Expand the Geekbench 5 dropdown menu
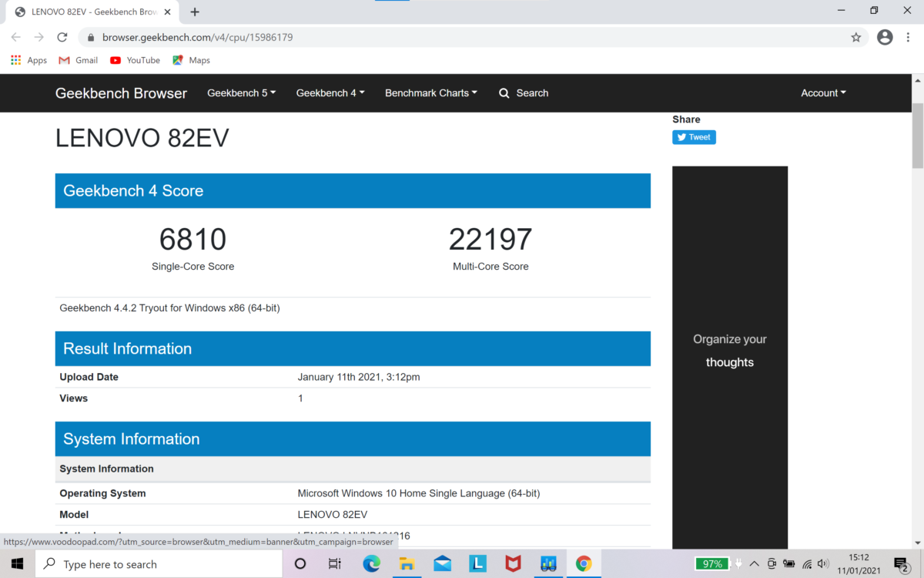Image resolution: width=924 pixels, height=578 pixels. (x=242, y=93)
